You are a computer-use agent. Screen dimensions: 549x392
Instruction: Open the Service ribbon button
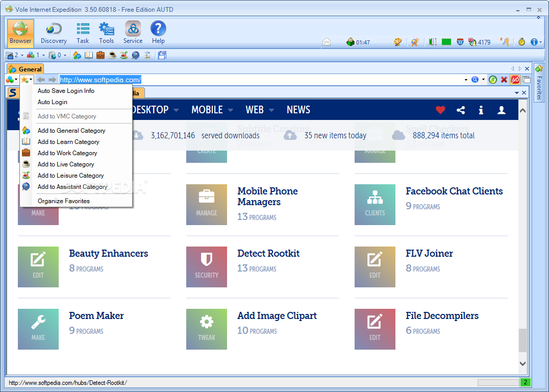click(x=133, y=33)
